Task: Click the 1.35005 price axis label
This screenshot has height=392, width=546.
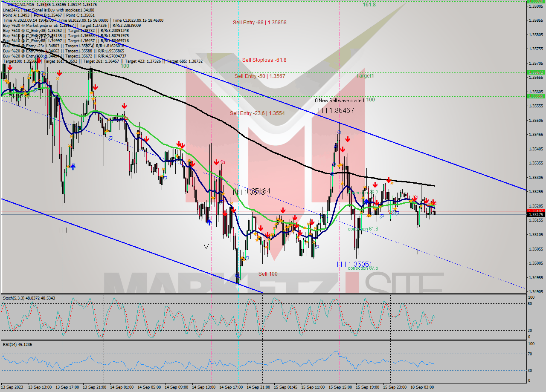Action: [x=536, y=263]
